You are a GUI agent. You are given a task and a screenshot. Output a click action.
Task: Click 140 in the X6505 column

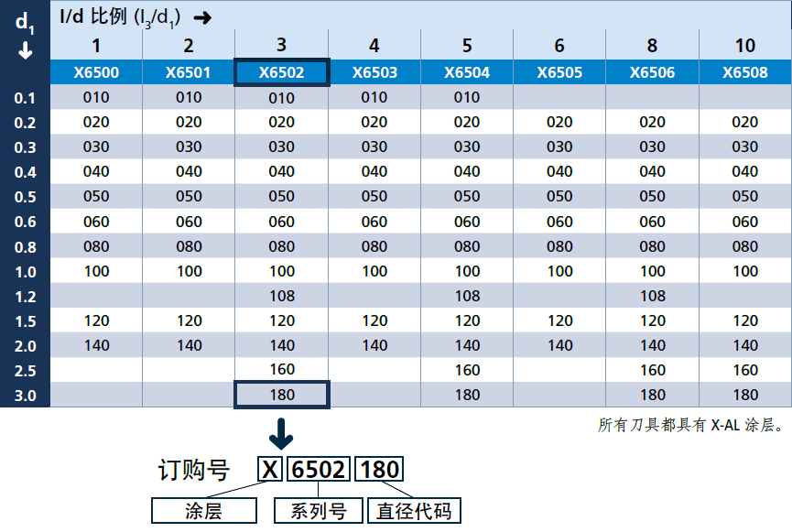tap(559, 345)
